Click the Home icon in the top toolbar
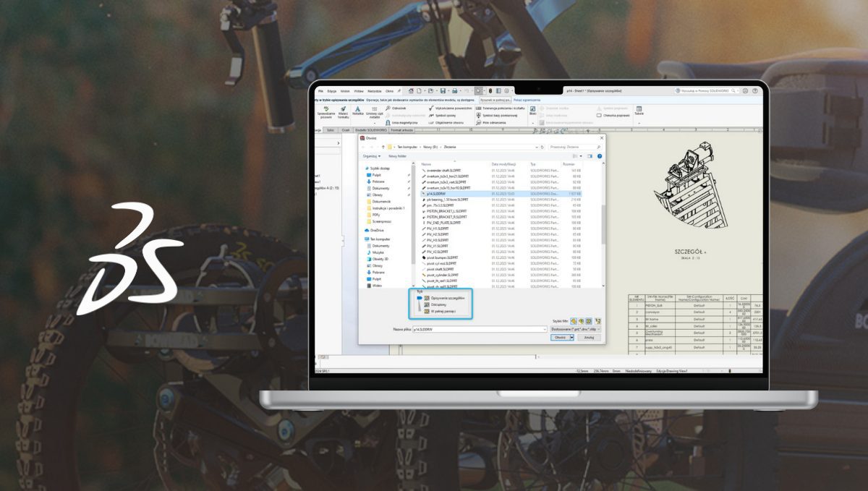Screen dimensions: 868x491 pyautogui.click(x=411, y=91)
